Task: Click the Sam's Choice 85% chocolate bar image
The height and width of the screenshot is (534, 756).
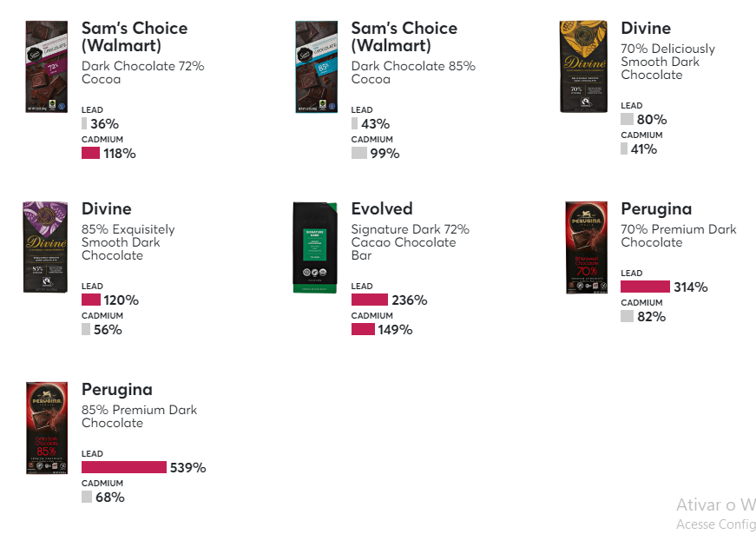Action: click(x=316, y=67)
